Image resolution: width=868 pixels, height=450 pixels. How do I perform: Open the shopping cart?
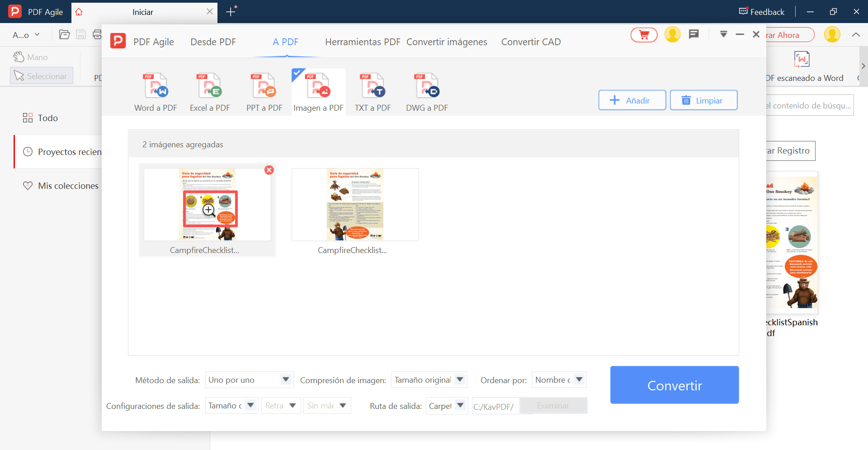tap(644, 34)
